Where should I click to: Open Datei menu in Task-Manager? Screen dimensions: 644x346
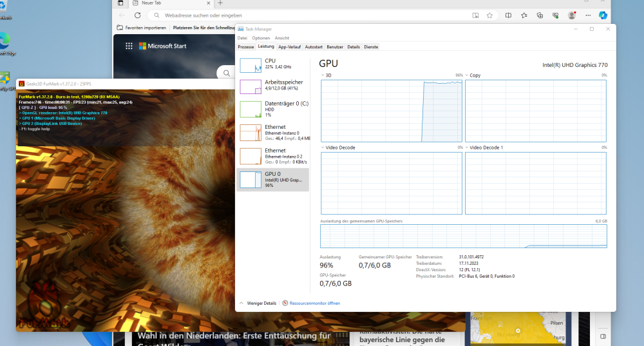coord(242,38)
